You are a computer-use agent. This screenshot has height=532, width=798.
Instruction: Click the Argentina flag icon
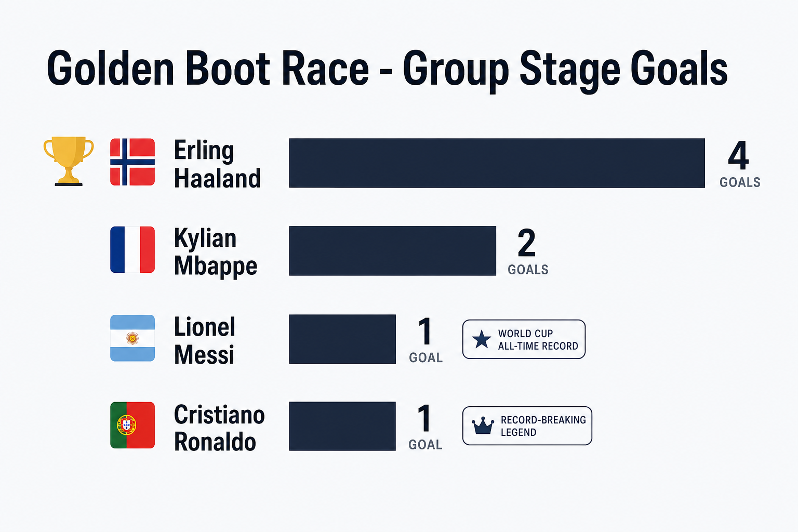[132, 338]
